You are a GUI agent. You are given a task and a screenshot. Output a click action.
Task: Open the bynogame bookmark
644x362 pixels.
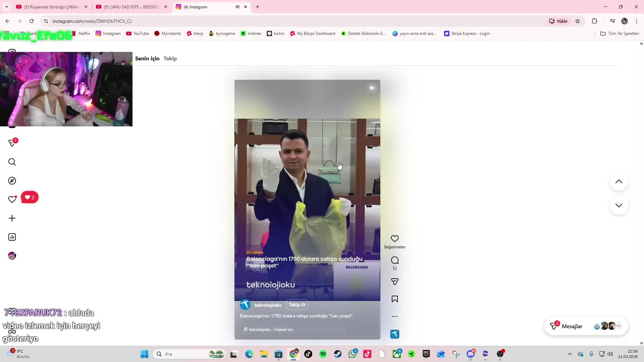click(221, 34)
